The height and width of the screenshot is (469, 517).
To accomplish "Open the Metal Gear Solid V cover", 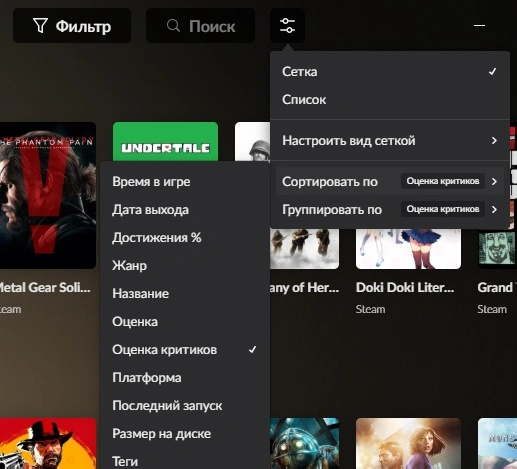I will tap(48, 195).
